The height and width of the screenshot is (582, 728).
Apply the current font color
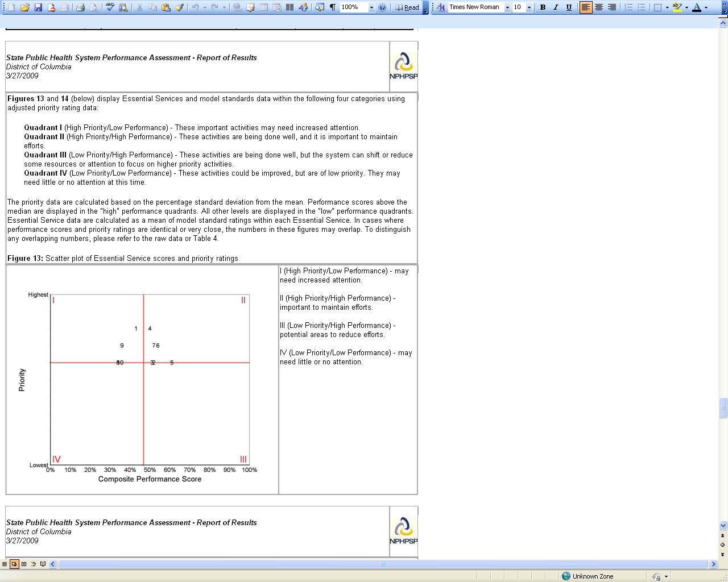(697, 7)
